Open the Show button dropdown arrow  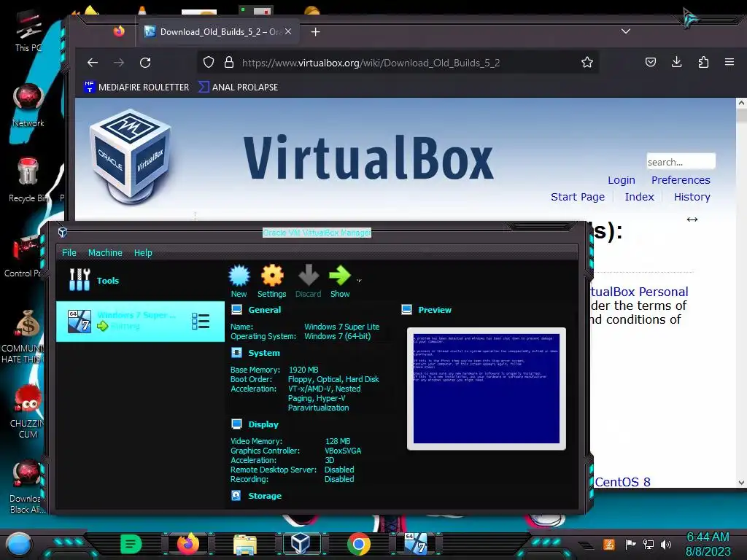[359, 281]
